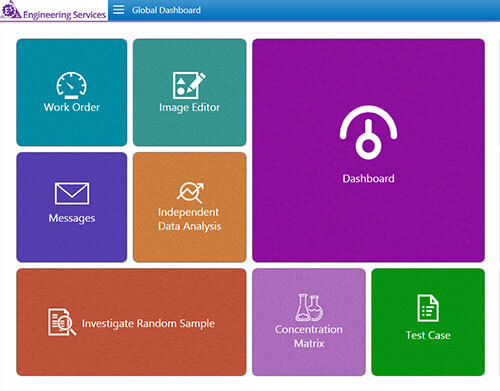The width and height of the screenshot is (500, 391).
Task: Click the Messages envelope icon
Action: click(72, 193)
